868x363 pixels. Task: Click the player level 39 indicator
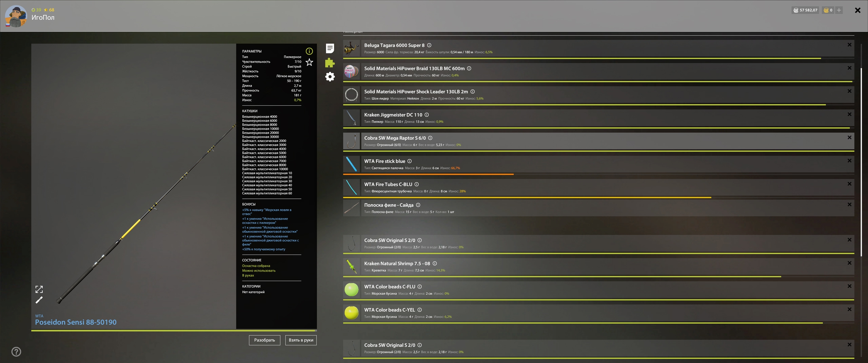pos(36,10)
